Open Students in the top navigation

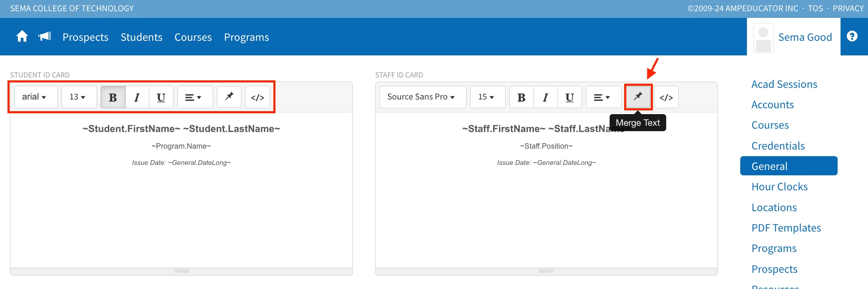[141, 37]
